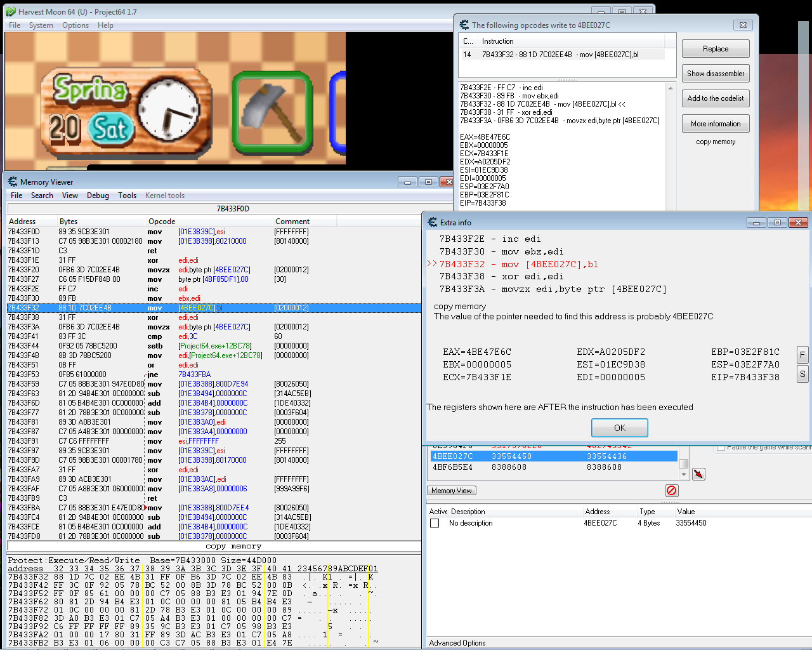Click Add to the codelist button
Viewport: 812px width, 650px height.
[x=716, y=98]
